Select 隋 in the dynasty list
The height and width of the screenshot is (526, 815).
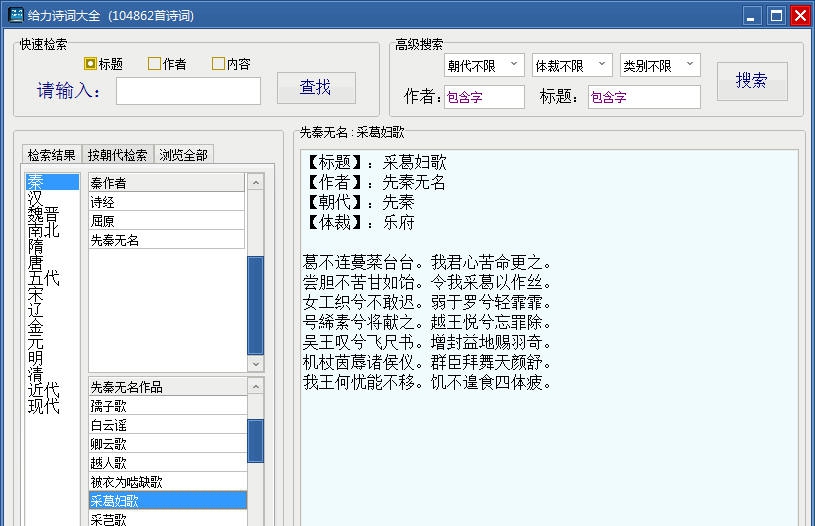click(52, 246)
